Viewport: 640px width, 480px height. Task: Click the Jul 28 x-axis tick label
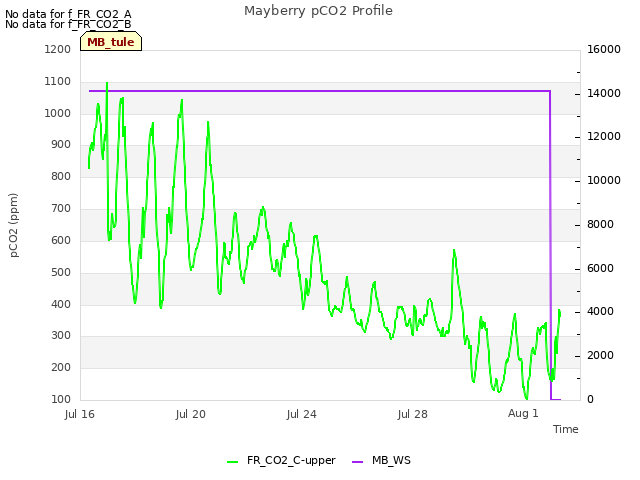(413, 414)
